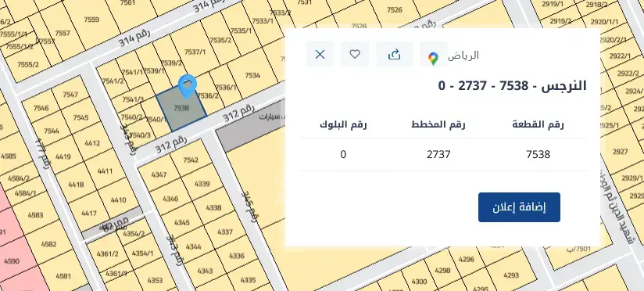Click parcel 7534 on the map

click(x=252, y=75)
